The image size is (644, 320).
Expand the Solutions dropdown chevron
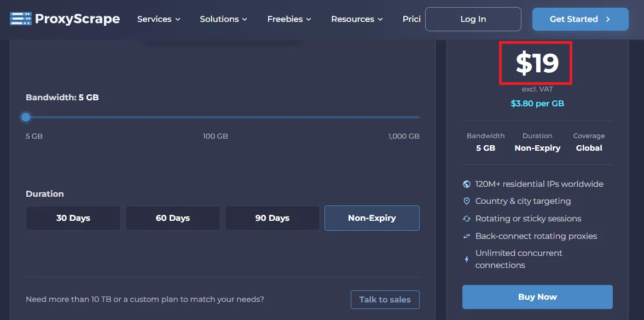pos(245,19)
